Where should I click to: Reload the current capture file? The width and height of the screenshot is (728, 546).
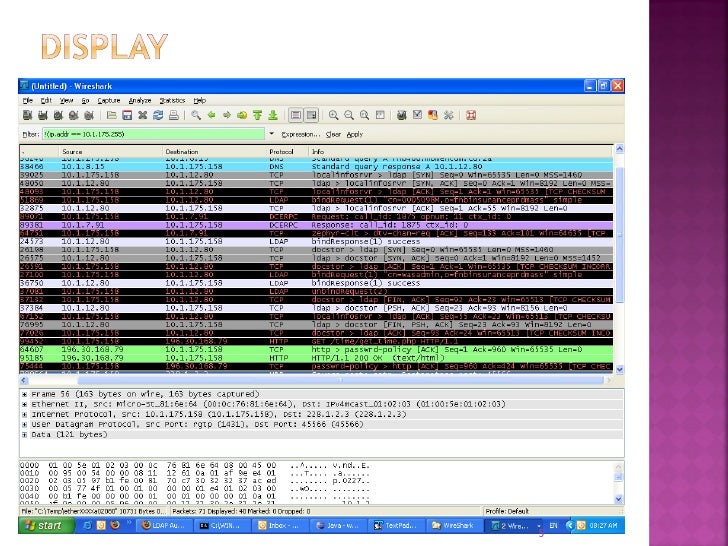(x=158, y=115)
